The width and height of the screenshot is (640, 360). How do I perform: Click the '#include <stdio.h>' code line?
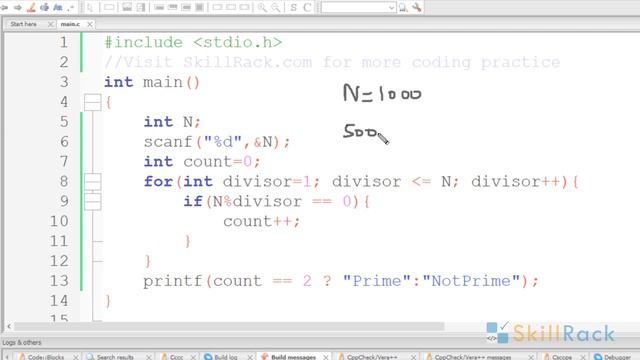click(193, 42)
